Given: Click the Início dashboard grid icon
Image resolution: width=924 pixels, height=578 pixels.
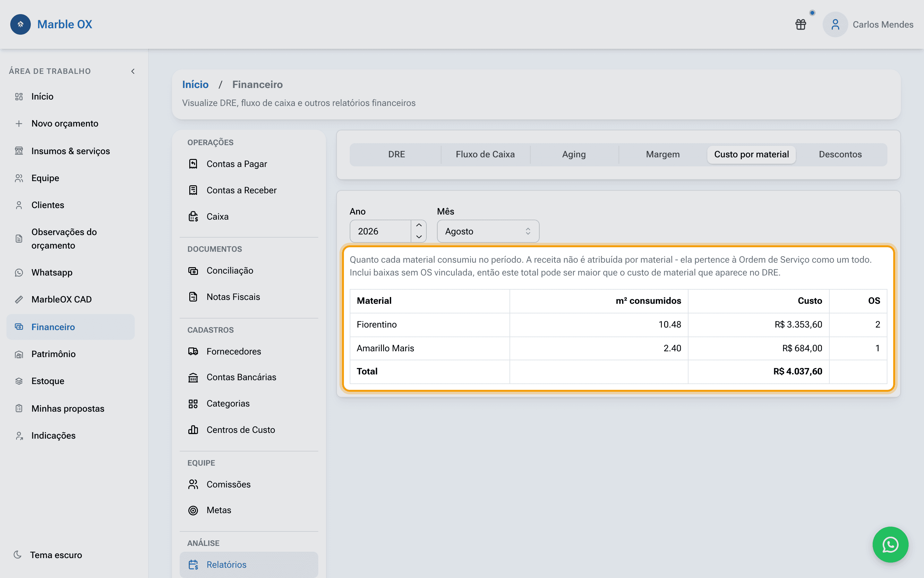Looking at the screenshot, I should point(19,97).
